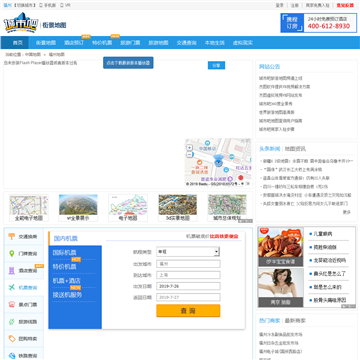Open the 航程类型 flight type dropdown

coord(188,252)
